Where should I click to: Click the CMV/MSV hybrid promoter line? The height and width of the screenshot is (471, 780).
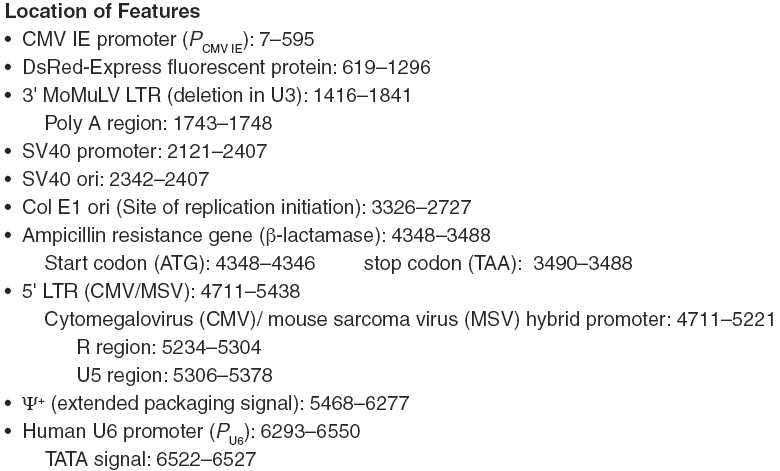pos(409,319)
